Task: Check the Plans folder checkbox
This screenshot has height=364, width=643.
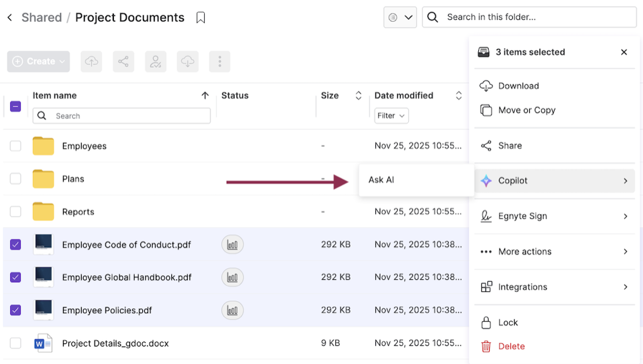Action: pos(15,179)
